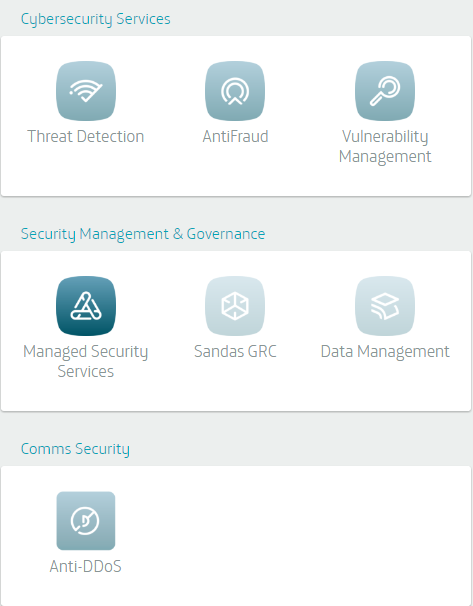This screenshot has width=473, height=606.
Task: Click the AntiFraud radar icon
Action: pos(235,91)
